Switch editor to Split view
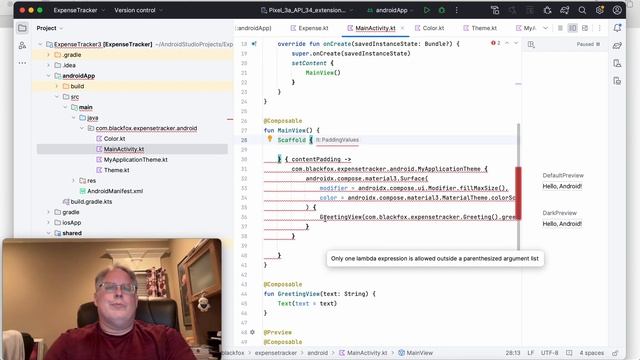The height and width of the screenshot is (360, 640). (572, 28)
